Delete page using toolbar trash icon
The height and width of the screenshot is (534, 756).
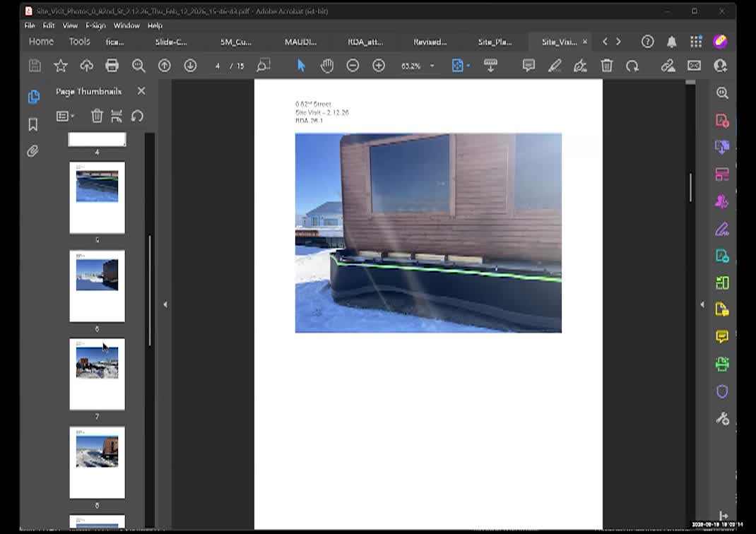coord(606,66)
